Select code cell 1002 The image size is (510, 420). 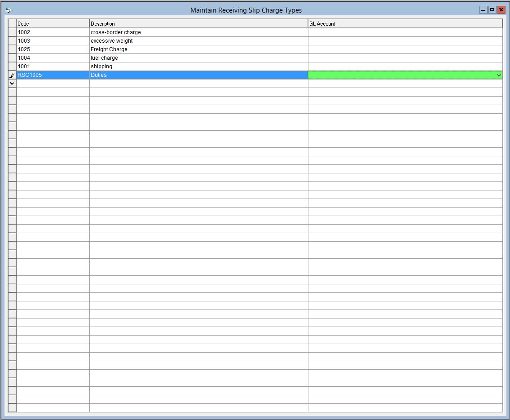tap(53, 32)
